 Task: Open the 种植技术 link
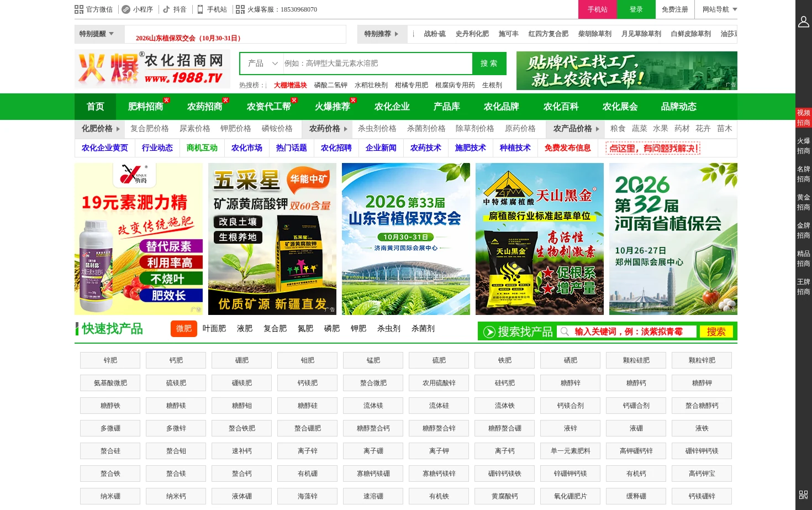click(515, 148)
